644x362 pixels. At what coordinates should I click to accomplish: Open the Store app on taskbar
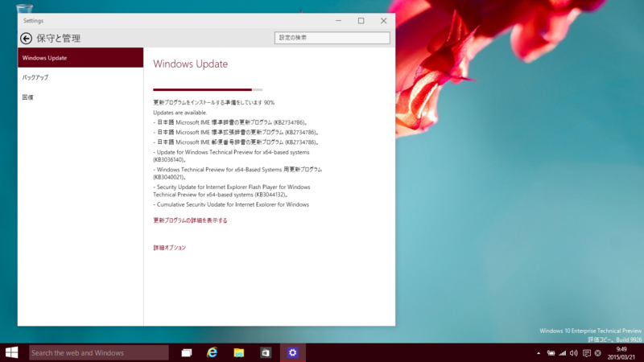click(x=266, y=352)
